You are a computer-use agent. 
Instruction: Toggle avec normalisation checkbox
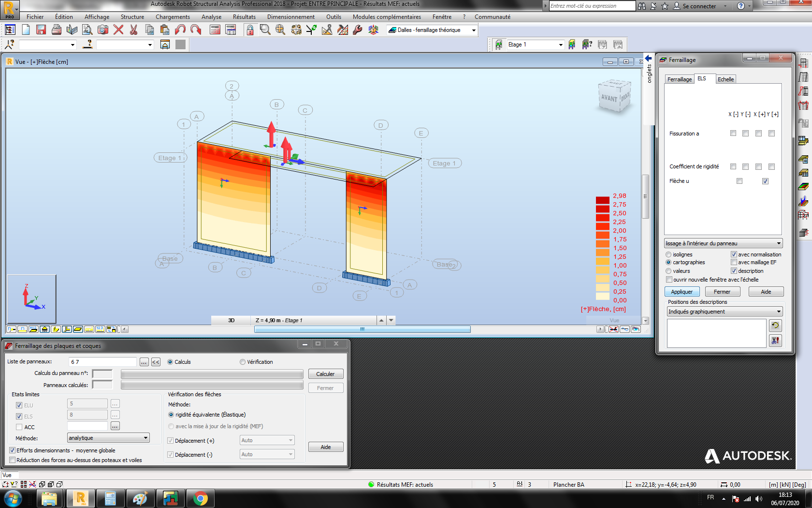coord(734,254)
